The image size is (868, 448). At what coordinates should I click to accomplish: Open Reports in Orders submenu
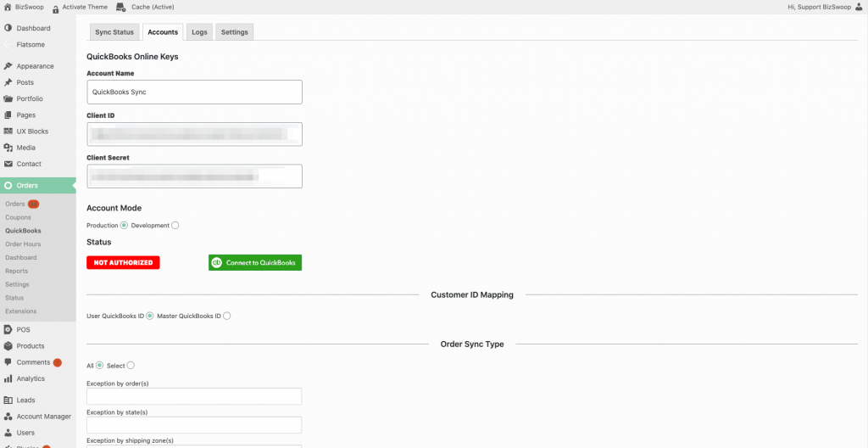pos(17,272)
